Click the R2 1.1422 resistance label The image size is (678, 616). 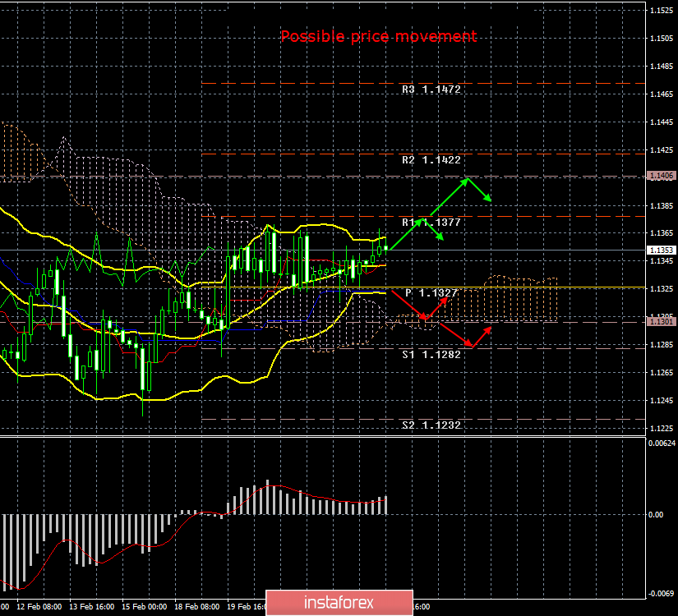[x=431, y=160]
